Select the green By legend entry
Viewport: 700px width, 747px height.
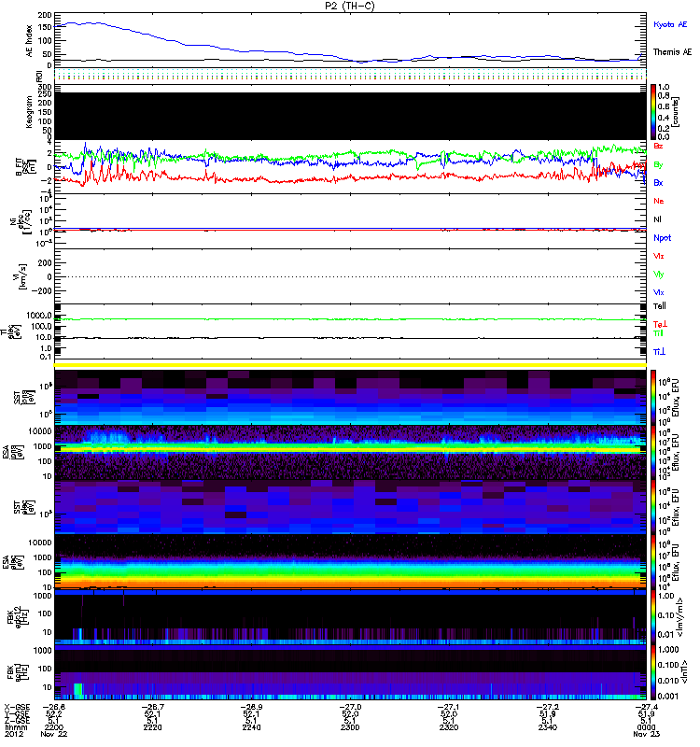click(659, 164)
